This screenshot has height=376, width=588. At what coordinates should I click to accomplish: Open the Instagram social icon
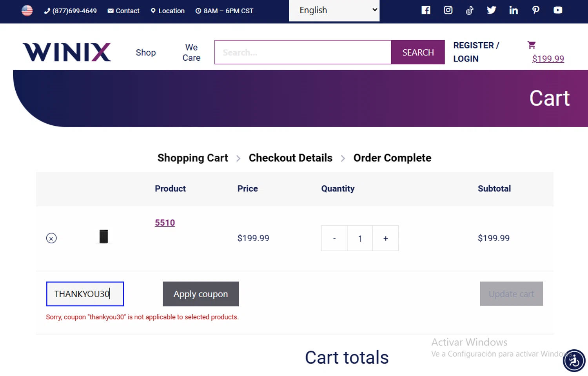click(448, 10)
